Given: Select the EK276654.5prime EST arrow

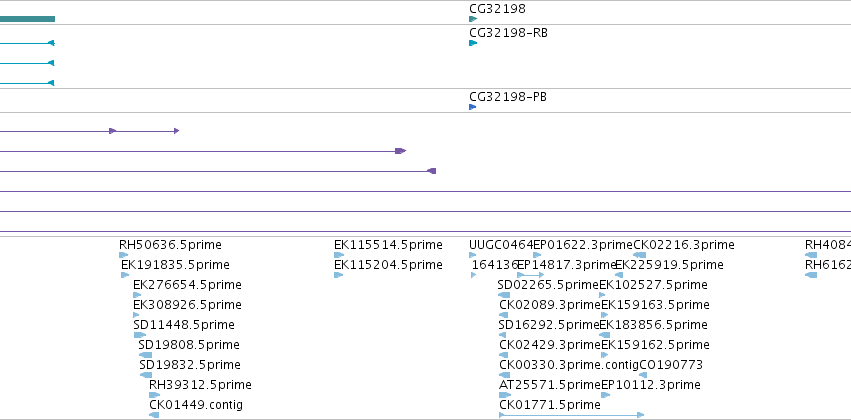Looking at the screenshot, I should [x=137, y=295].
